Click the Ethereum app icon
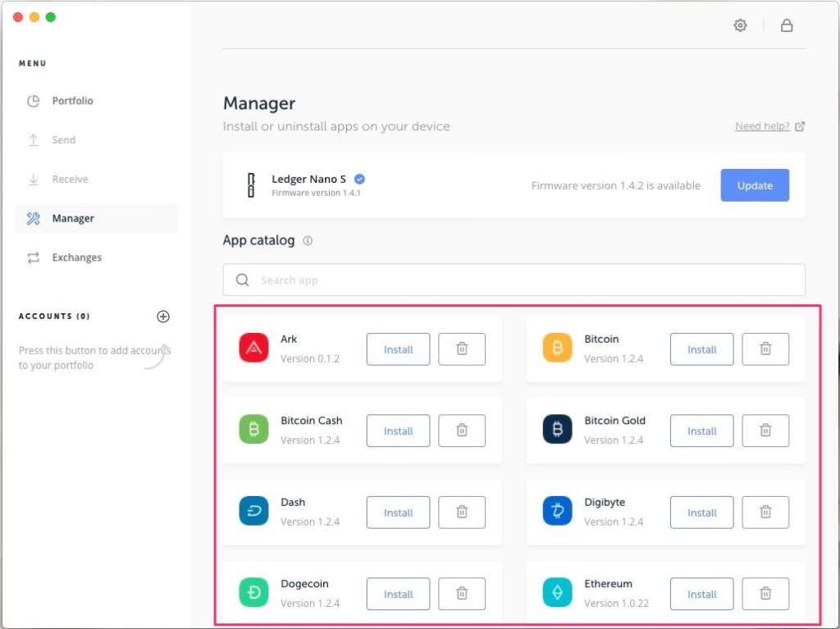Screen dimensions: 840x629 [557, 594]
